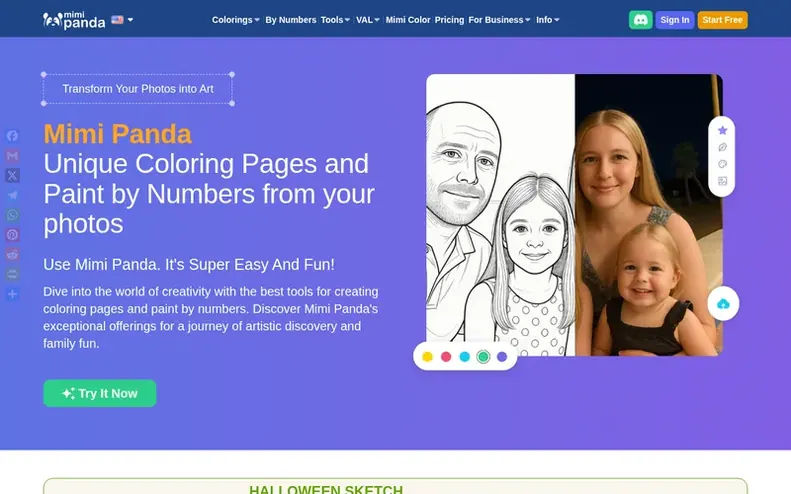Click the pen nib icon in image panel
Image resolution: width=791 pixels, height=494 pixels.
722,147
